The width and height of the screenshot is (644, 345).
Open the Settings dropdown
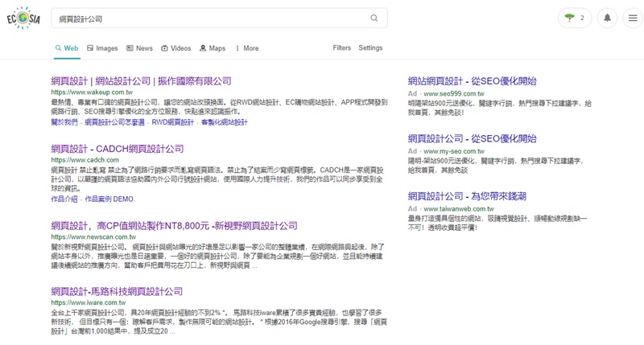(370, 48)
